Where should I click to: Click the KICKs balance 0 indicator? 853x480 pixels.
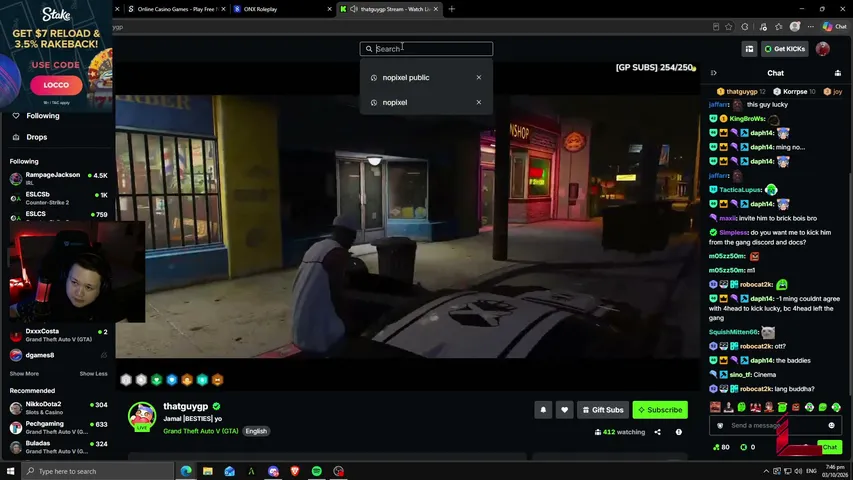(748, 447)
